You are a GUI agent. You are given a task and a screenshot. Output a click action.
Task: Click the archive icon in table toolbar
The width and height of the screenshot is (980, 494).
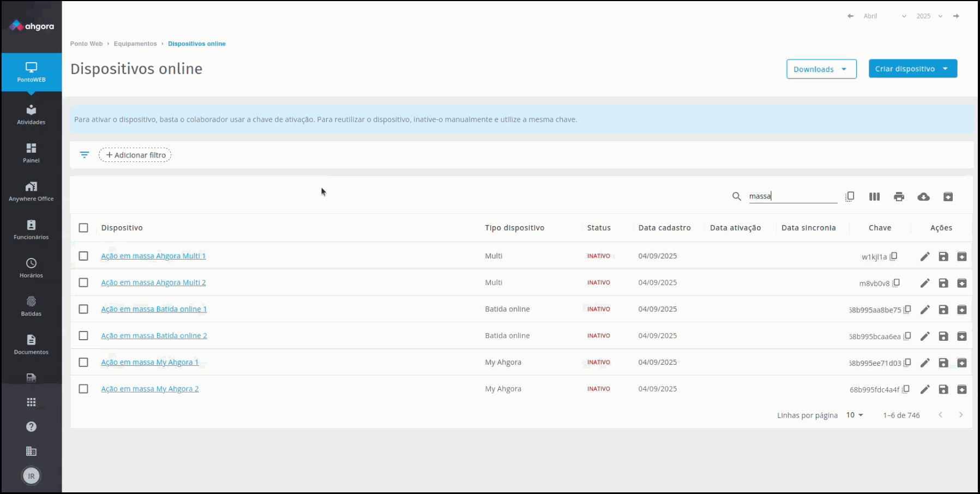point(948,196)
